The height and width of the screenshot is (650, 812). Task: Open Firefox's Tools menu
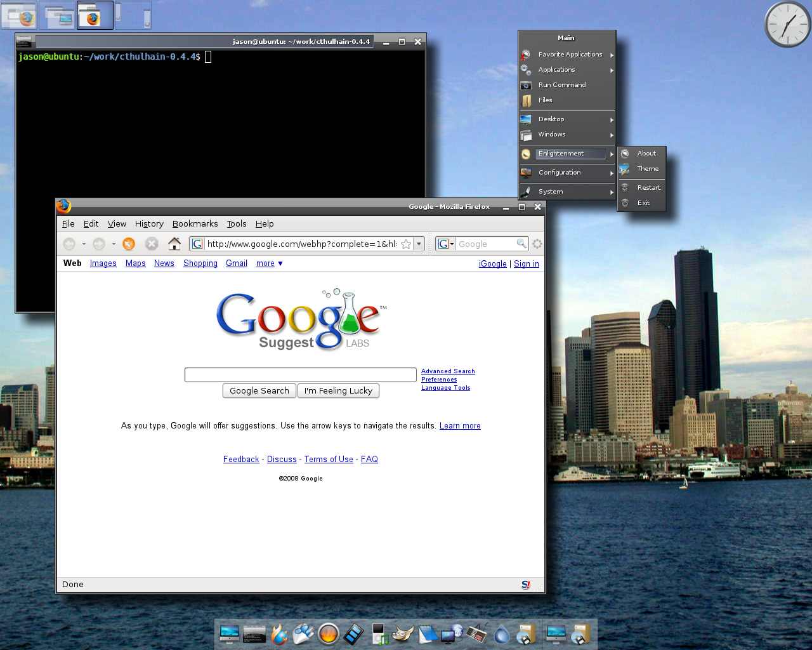pos(237,223)
